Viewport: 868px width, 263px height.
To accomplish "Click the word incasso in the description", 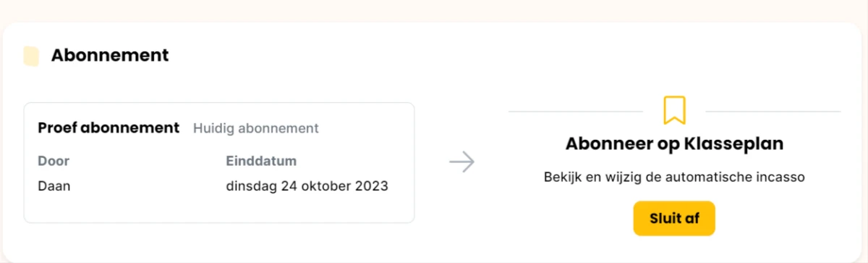I will click(783, 177).
